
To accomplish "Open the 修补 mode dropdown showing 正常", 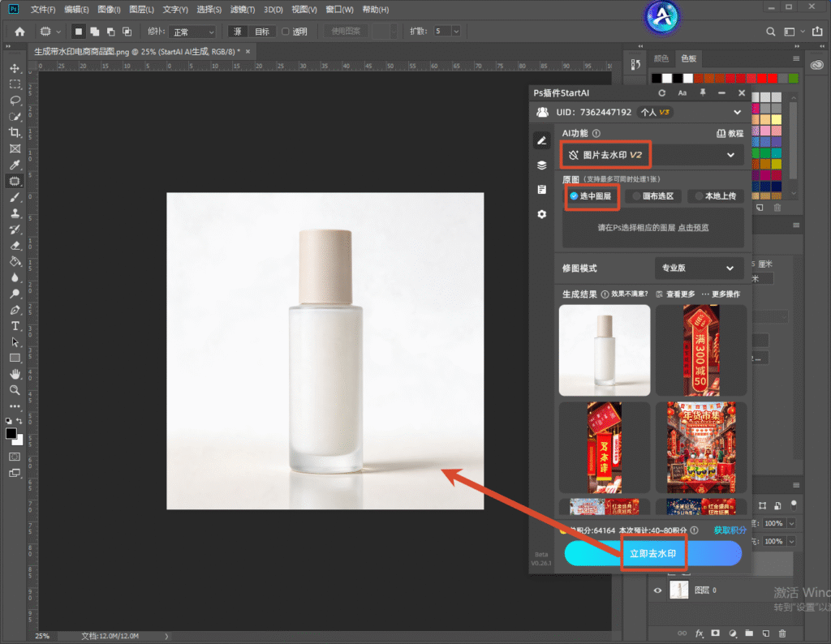I will click(193, 32).
